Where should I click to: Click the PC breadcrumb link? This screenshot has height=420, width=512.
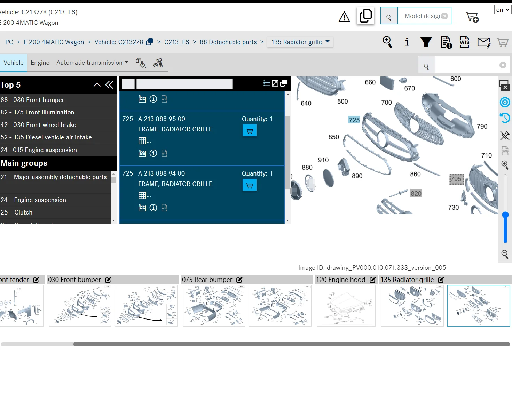tap(9, 42)
